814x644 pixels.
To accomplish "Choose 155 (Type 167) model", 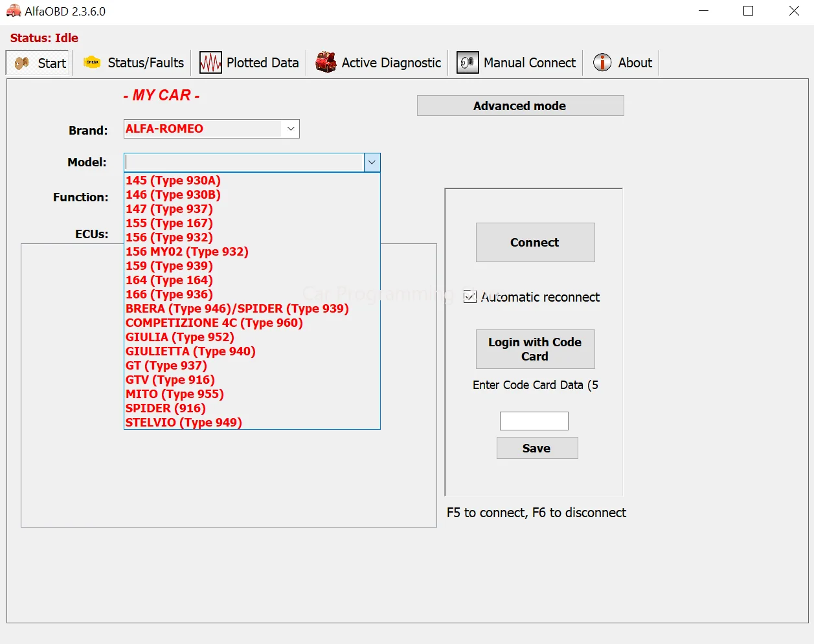I will click(252, 223).
